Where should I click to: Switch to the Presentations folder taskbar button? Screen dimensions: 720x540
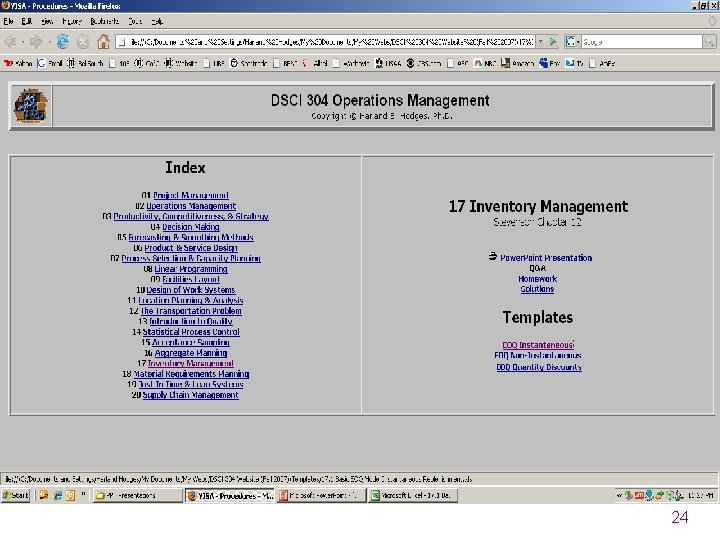(x=137, y=495)
